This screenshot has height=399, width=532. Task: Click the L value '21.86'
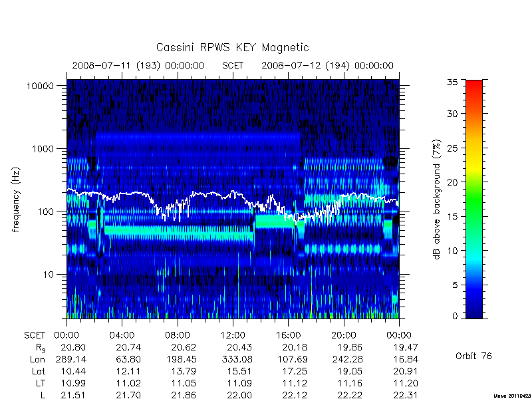(x=184, y=395)
